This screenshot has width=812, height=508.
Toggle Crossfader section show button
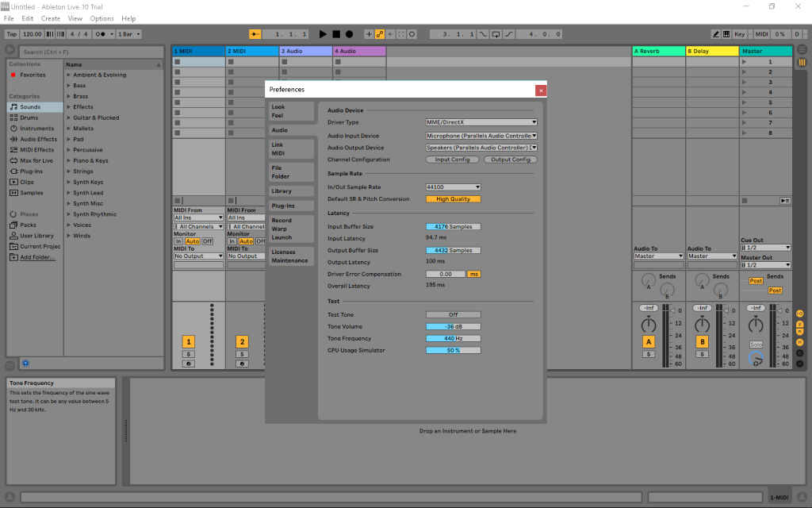click(x=799, y=364)
